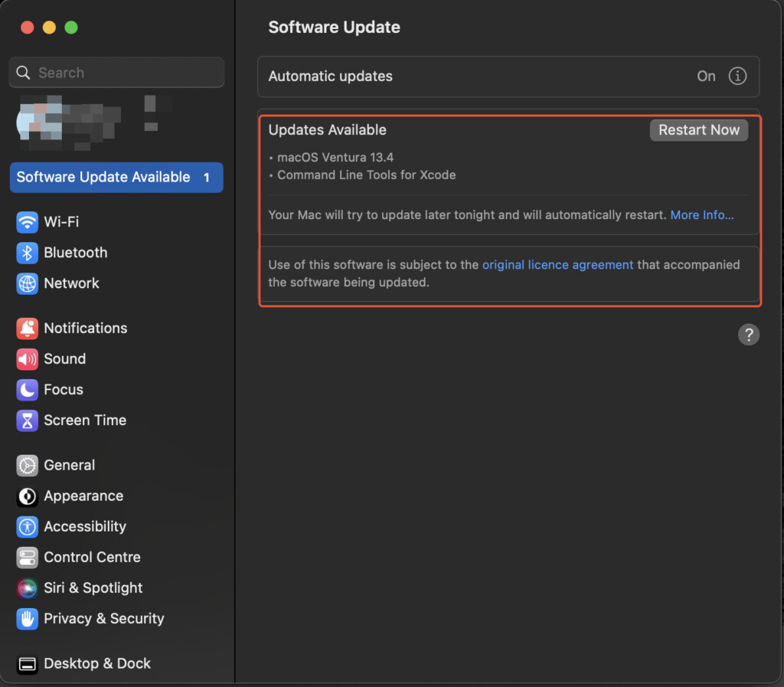Click the Siri & Spotlight icon
Image resolution: width=784 pixels, height=687 pixels.
tap(27, 588)
